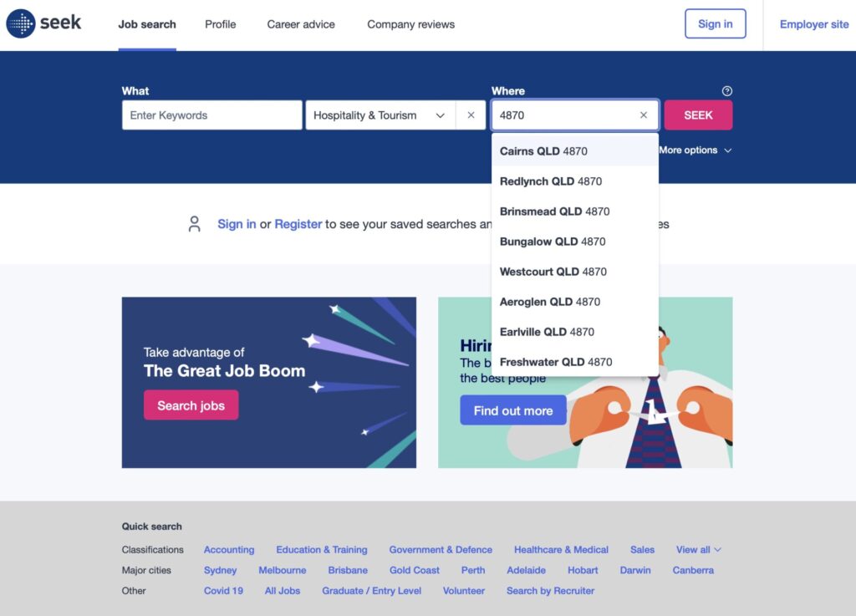Image resolution: width=856 pixels, height=616 pixels.
Task: Switch to the Job search tab
Action: [147, 24]
